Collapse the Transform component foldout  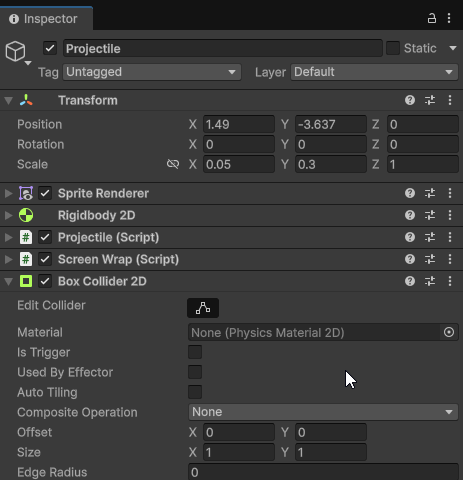[8, 100]
